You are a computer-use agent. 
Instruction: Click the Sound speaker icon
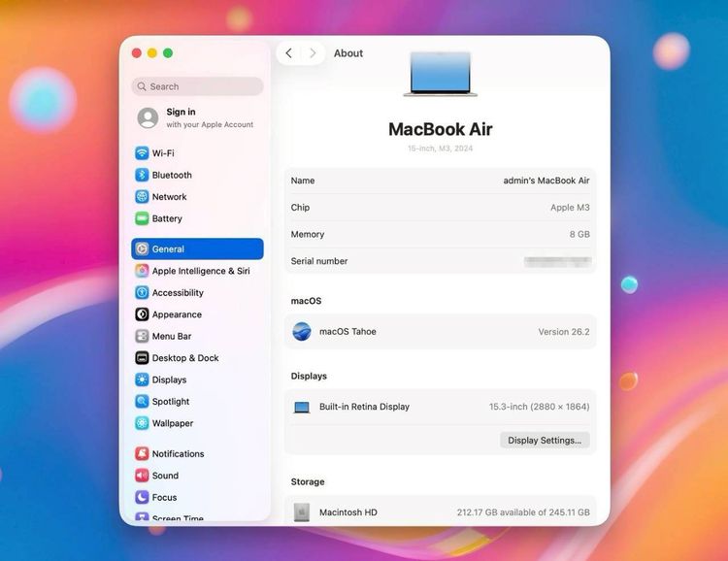tap(142, 476)
